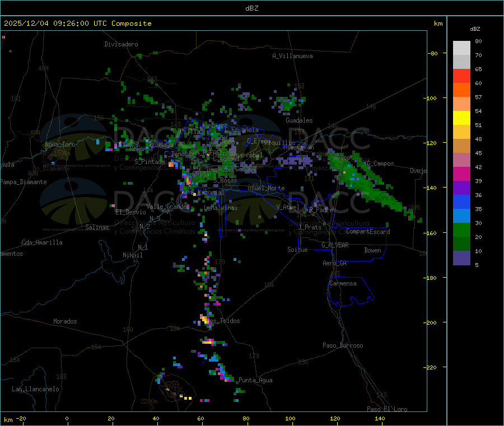This screenshot has width=504, height=426.
Task: Click the blue 35-36 dBZ legend swatch
Action: (x=461, y=202)
